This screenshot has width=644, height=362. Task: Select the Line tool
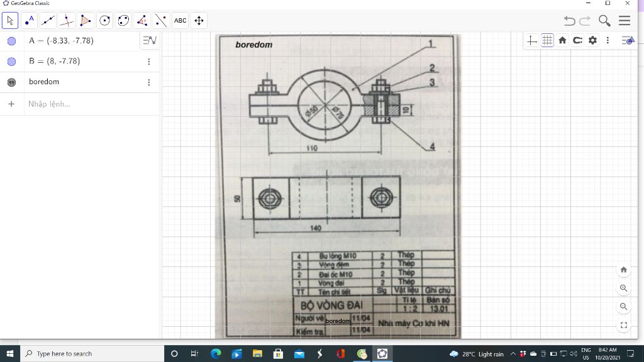pyautogui.click(x=48, y=21)
